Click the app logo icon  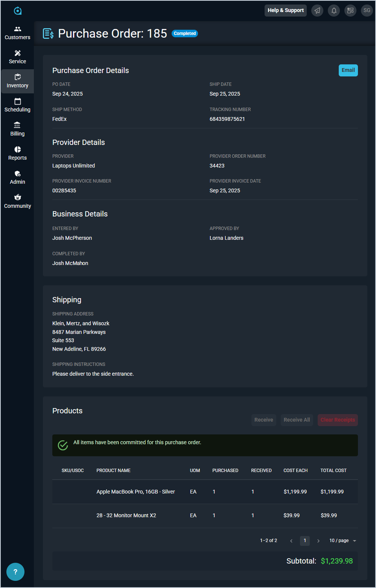pos(18,11)
